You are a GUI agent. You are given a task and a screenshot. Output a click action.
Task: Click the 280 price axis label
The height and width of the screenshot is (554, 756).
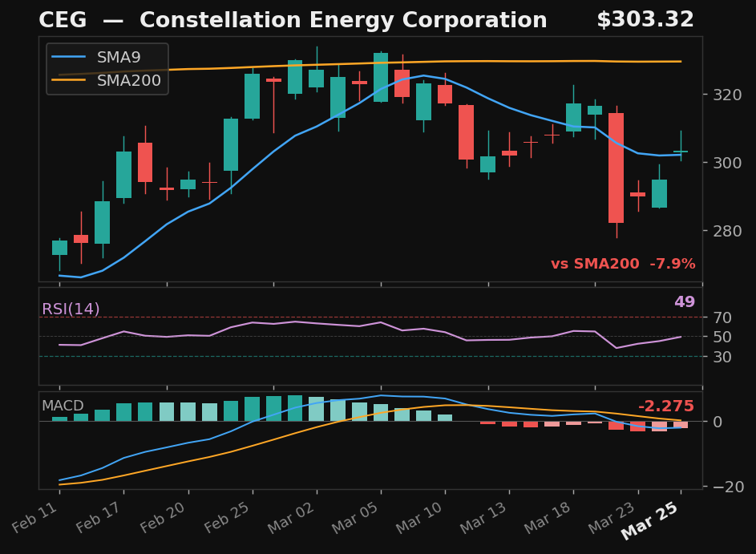tap(728, 231)
